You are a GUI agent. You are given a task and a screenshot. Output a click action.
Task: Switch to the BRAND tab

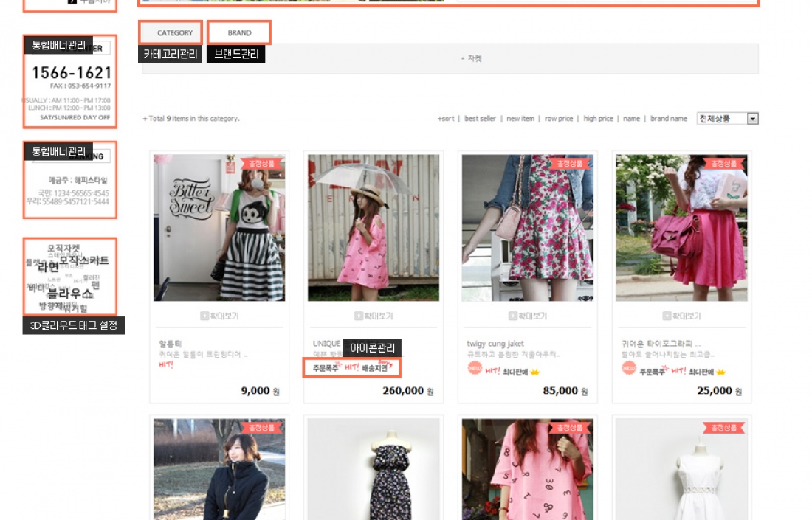[239, 33]
